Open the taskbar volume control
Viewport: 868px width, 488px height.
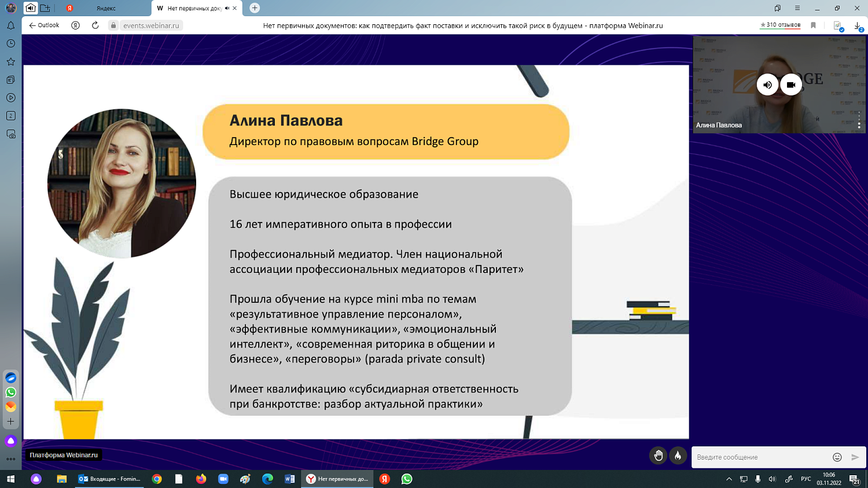[772, 479]
